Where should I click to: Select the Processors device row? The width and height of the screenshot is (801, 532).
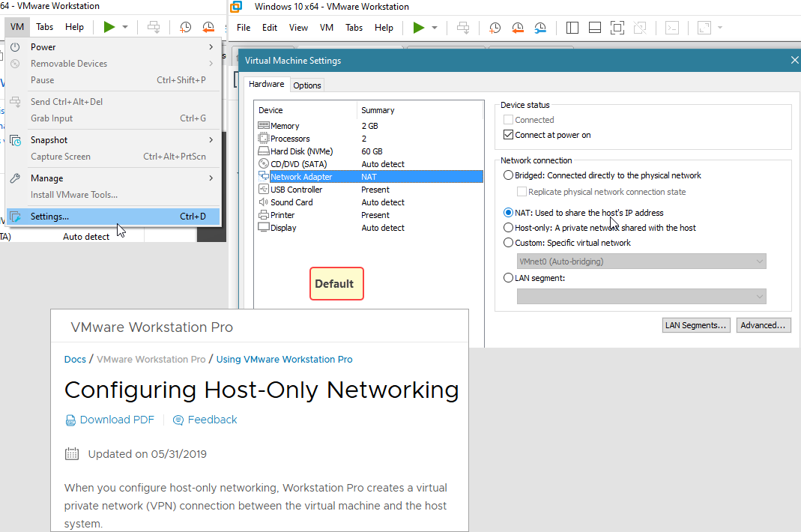pyautogui.click(x=369, y=139)
